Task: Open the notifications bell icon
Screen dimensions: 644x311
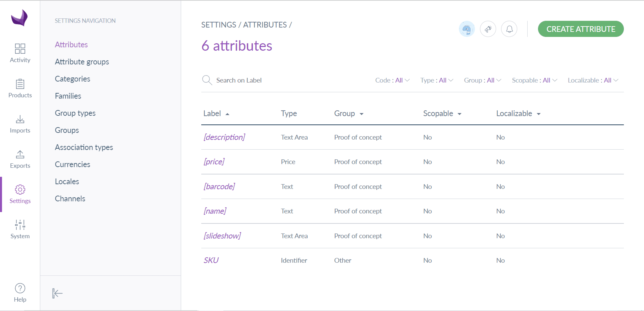Action: click(x=509, y=29)
